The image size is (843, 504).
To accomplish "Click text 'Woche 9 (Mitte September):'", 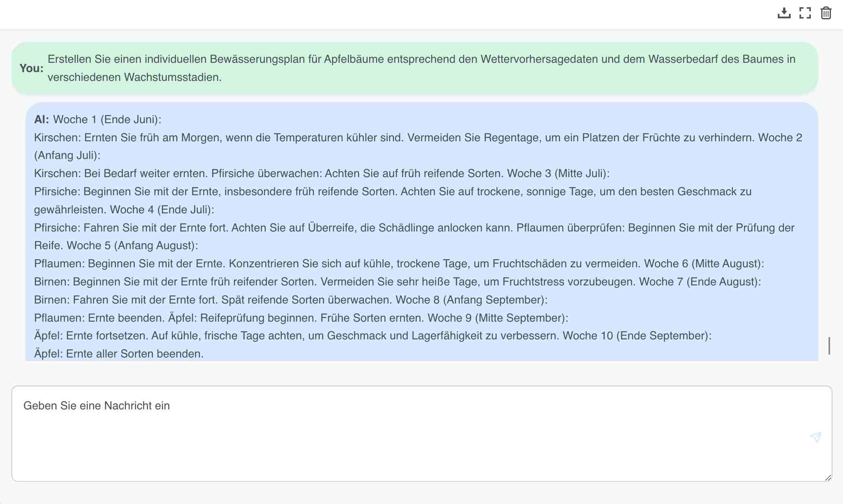I will [x=498, y=318].
